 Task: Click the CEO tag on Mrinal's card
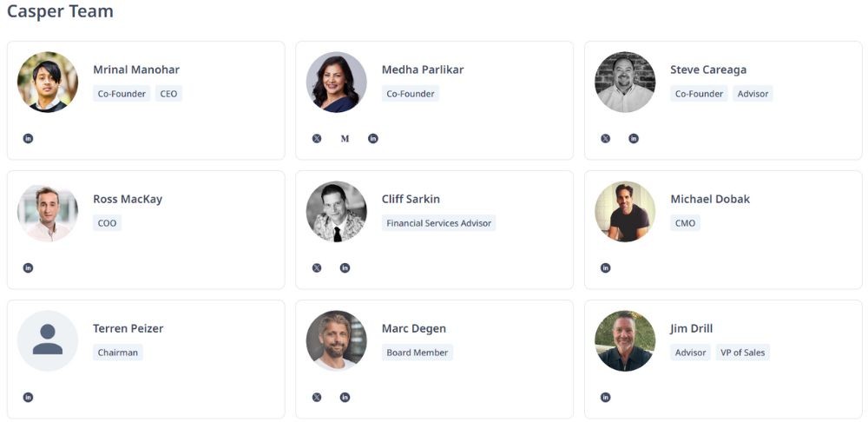coord(168,94)
